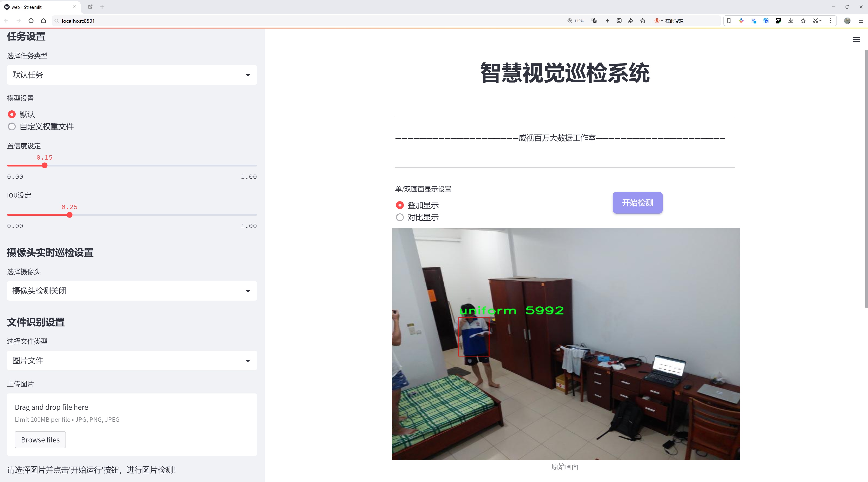Open the colorful AI assistant extension

click(741, 21)
